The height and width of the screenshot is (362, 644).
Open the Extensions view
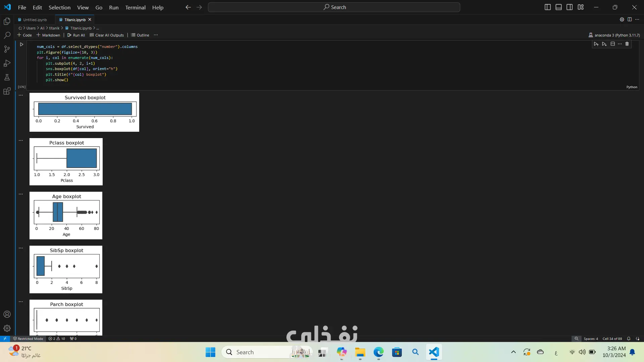(7, 91)
